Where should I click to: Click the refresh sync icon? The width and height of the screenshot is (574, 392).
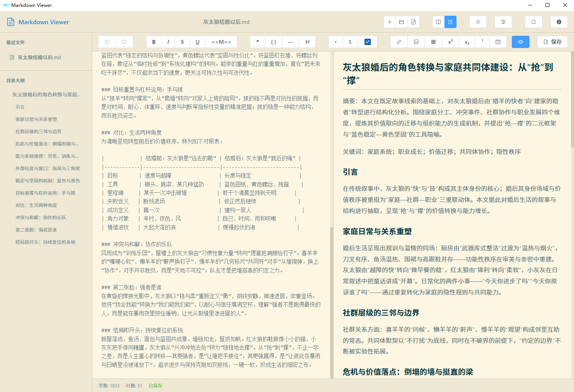pyautogui.click(x=534, y=22)
